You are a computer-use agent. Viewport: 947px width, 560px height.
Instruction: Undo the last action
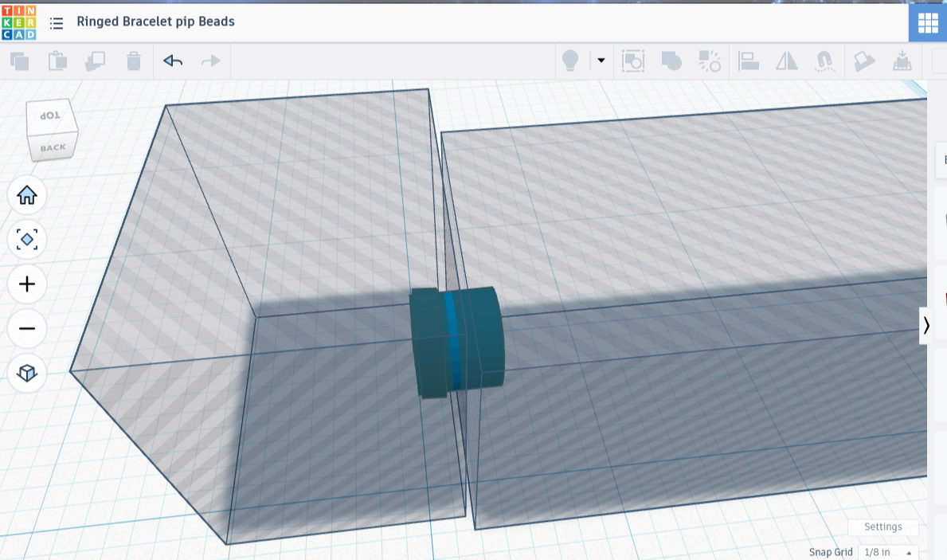[x=173, y=61]
